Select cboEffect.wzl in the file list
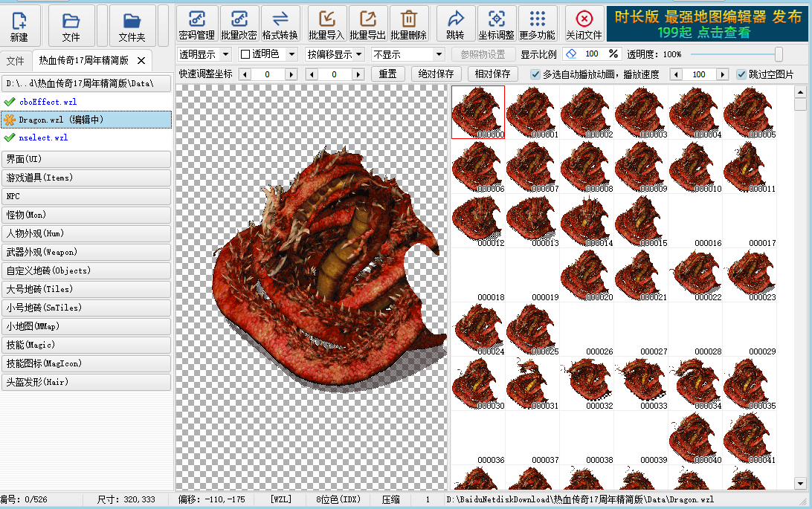This screenshot has width=812, height=509. [48, 102]
